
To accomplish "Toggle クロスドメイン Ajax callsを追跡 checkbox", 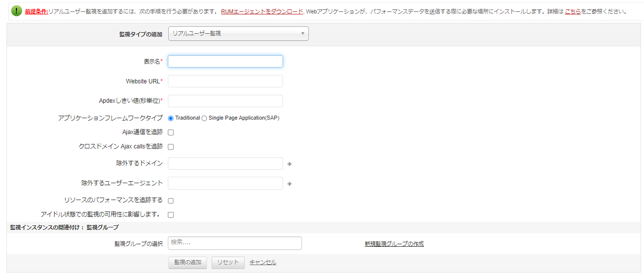I will 171,147.
